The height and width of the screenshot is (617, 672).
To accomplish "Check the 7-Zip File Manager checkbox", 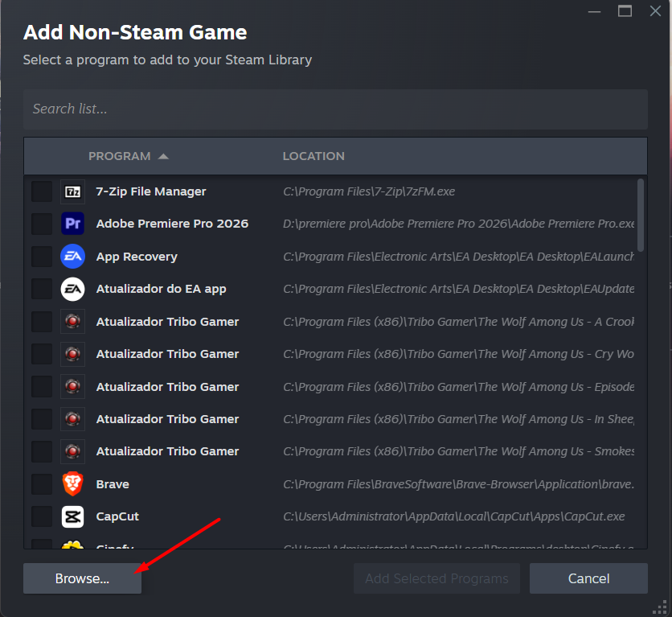I will pos(42,191).
